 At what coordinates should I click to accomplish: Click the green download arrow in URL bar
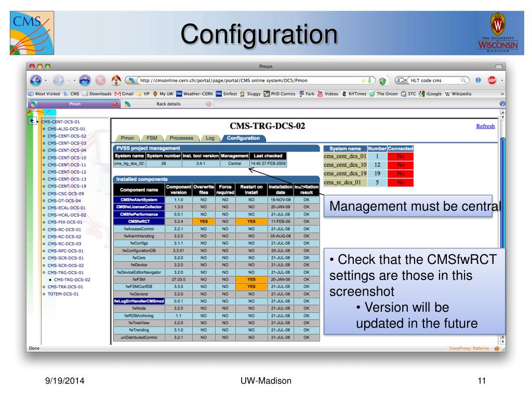point(370,81)
